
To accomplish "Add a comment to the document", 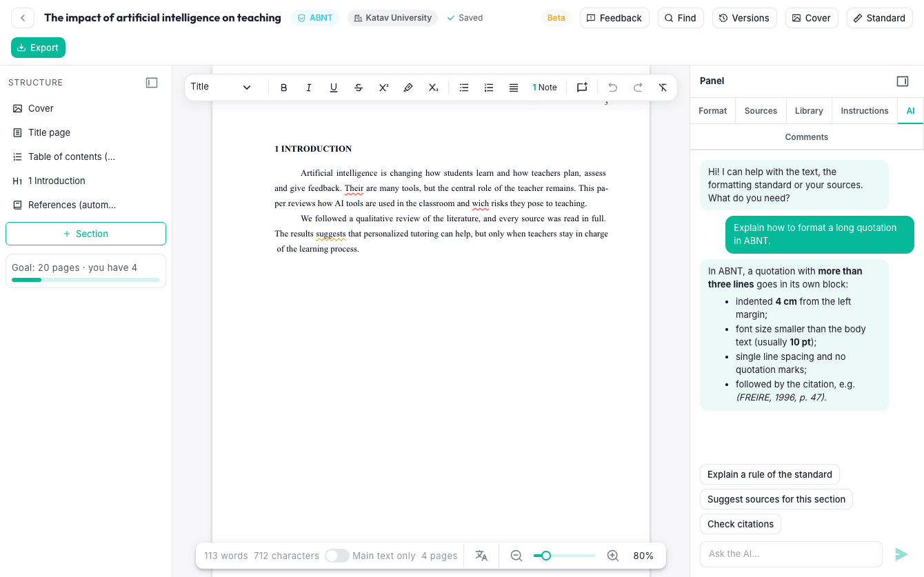I will (x=582, y=88).
